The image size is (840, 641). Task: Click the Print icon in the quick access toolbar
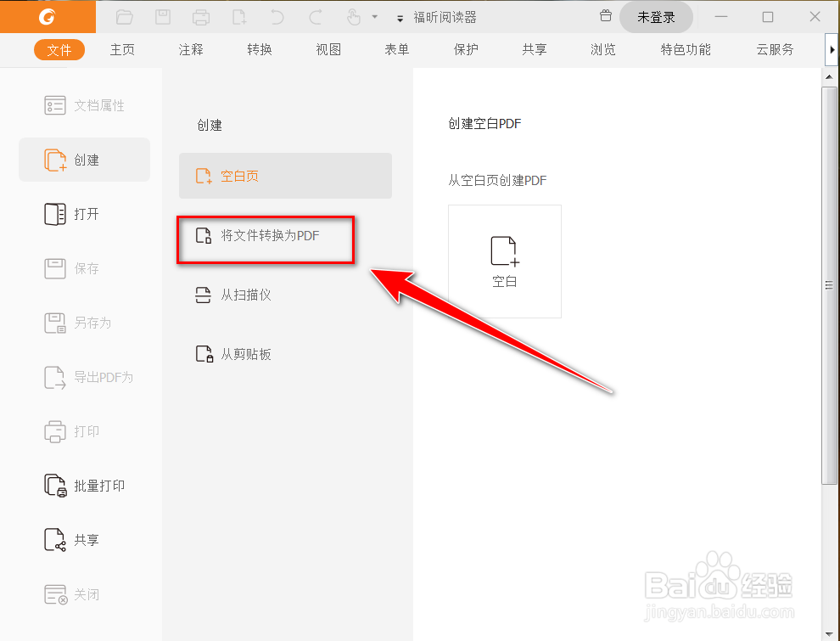tap(200, 16)
